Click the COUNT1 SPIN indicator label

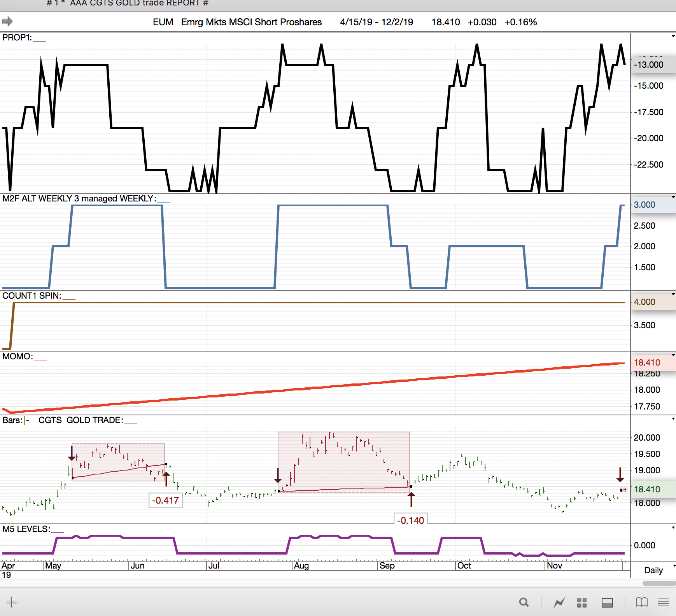pos(32,296)
